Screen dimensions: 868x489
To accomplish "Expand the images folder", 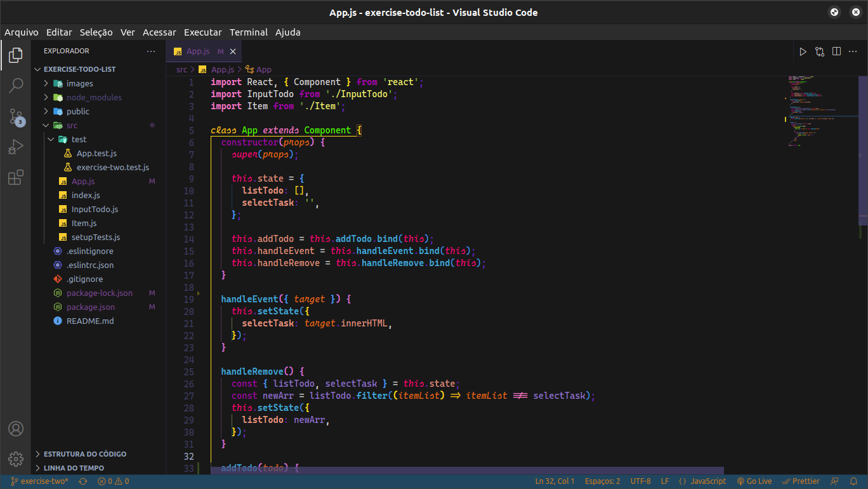I will (x=97, y=83).
